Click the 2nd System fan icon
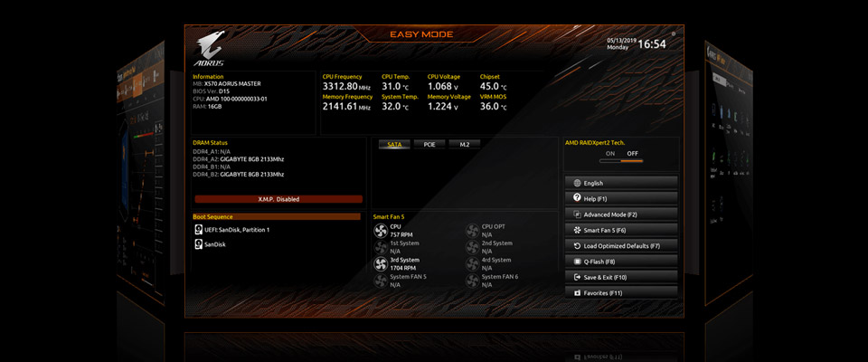The height and width of the screenshot is (362, 868). (x=472, y=247)
